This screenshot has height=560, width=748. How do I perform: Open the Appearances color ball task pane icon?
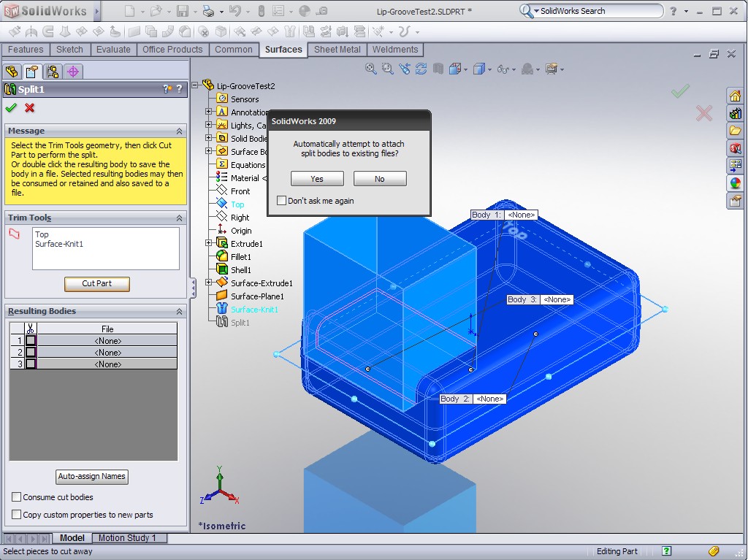pos(735,183)
